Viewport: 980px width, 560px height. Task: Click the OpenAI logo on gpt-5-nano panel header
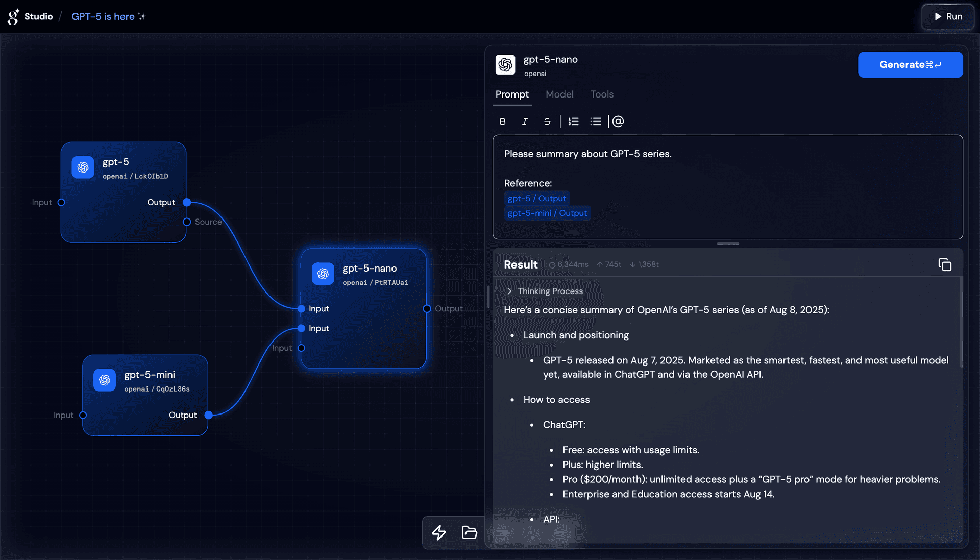(x=505, y=65)
